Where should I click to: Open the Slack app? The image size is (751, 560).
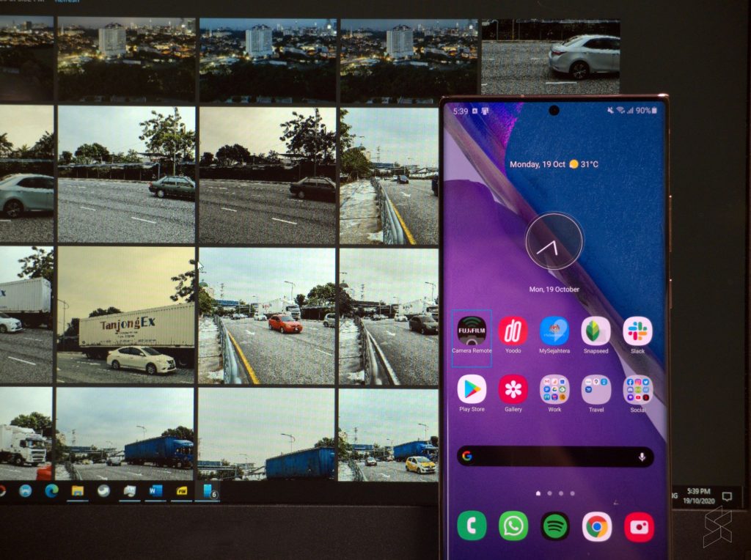637,331
